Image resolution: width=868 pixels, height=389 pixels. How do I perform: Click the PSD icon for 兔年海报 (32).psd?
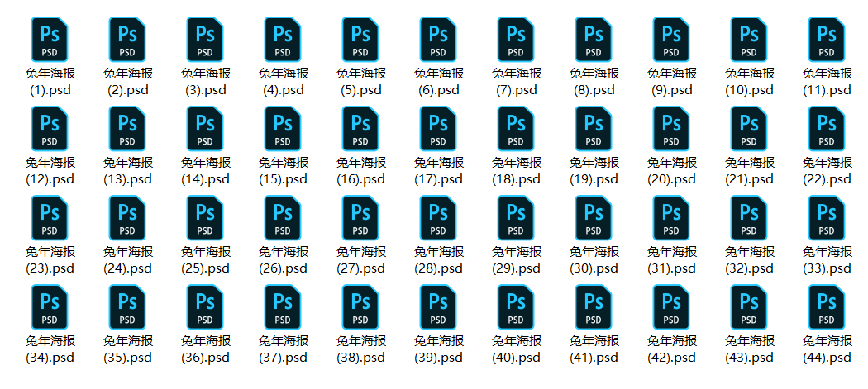pyautogui.click(x=750, y=217)
